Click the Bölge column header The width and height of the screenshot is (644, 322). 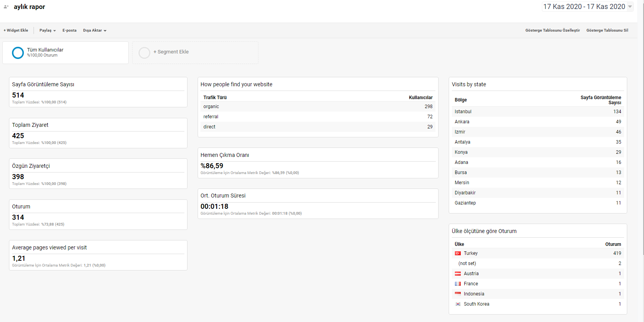[460, 100]
